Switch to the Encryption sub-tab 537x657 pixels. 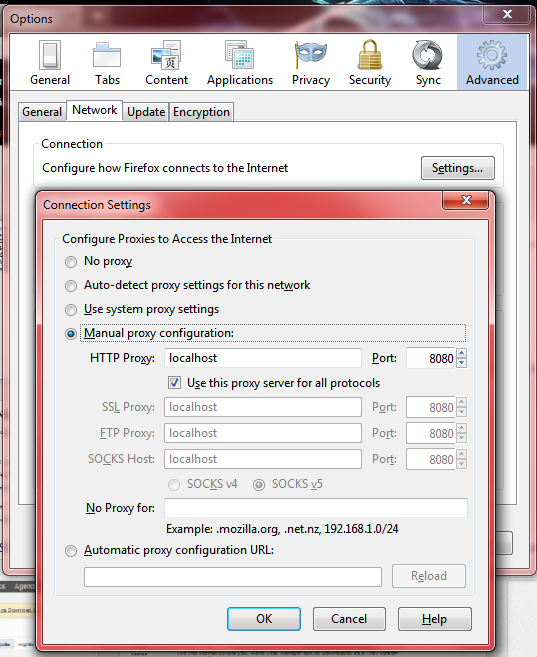point(201,112)
